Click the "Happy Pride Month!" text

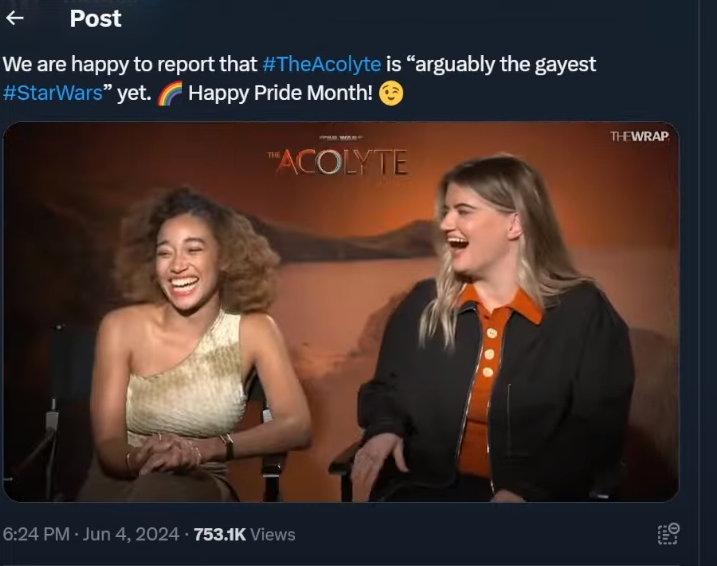pyautogui.click(x=280, y=93)
